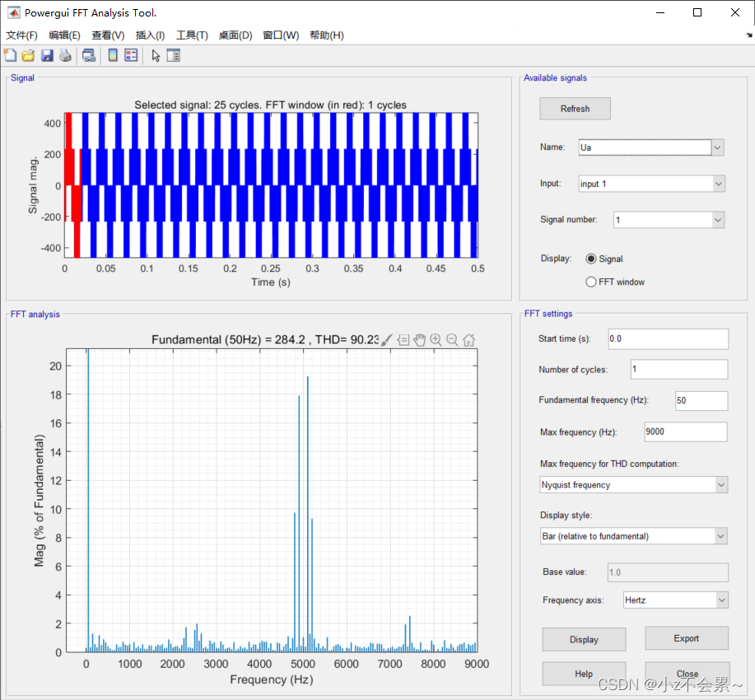Open the Input dropdown showing input 1
This screenshot has height=700, width=755.
click(x=719, y=184)
